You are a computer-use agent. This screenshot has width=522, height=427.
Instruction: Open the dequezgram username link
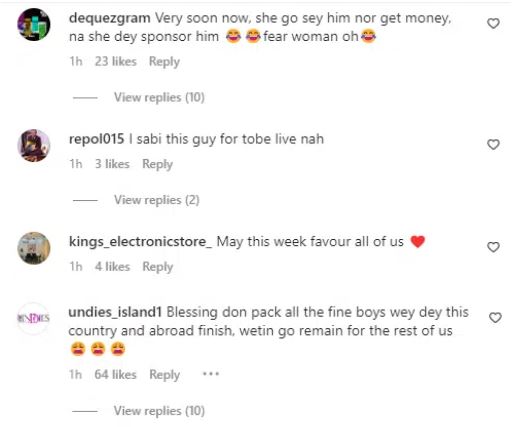click(110, 19)
